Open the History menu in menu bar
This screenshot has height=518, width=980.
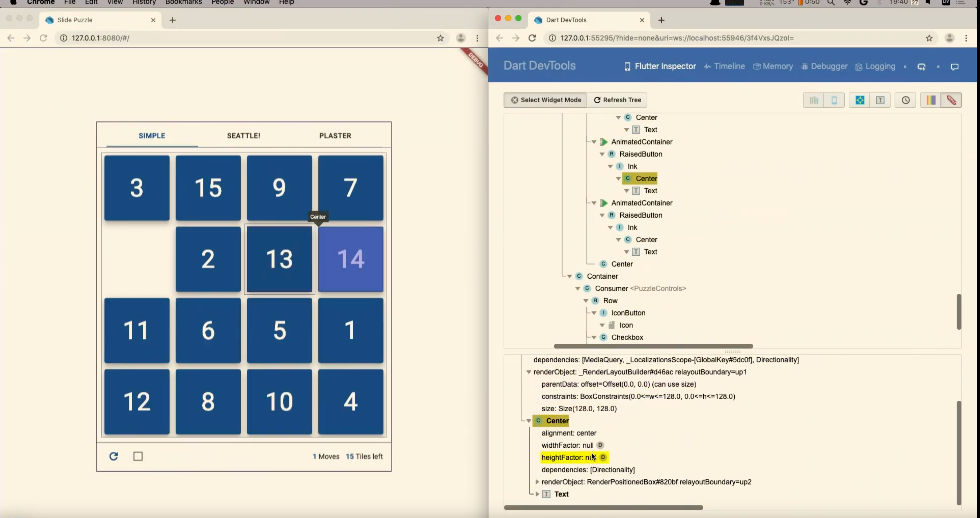coord(144,2)
